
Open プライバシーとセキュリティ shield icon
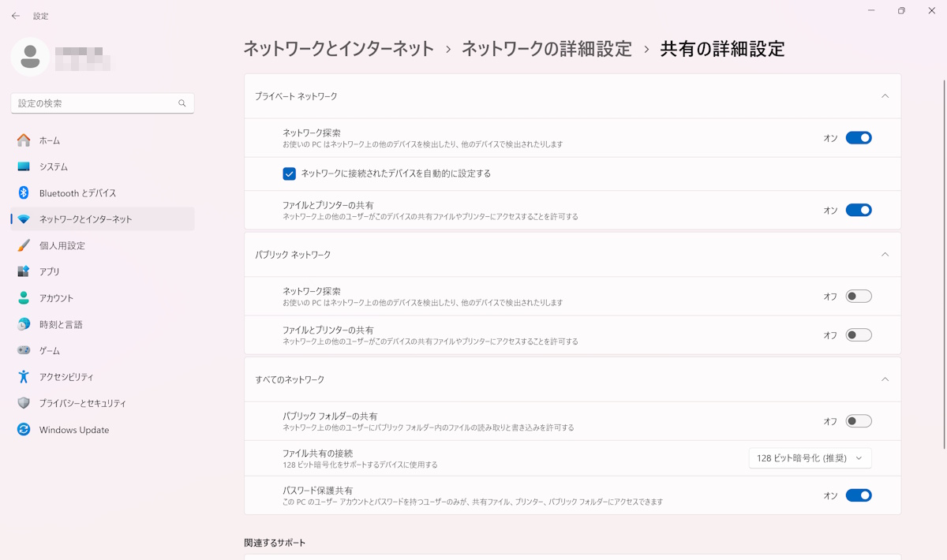point(22,403)
